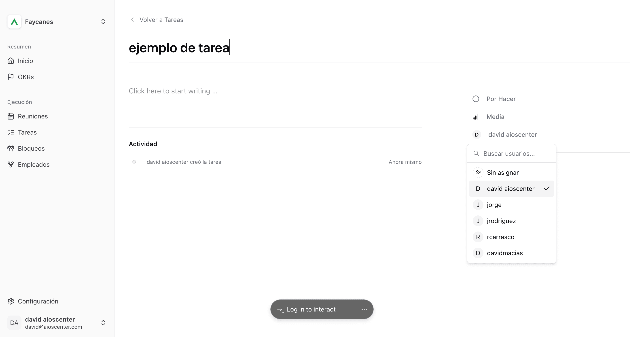Click the task title 'ejemplo de tarea'
Image resolution: width=644 pixels, height=337 pixels.
(x=179, y=48)
